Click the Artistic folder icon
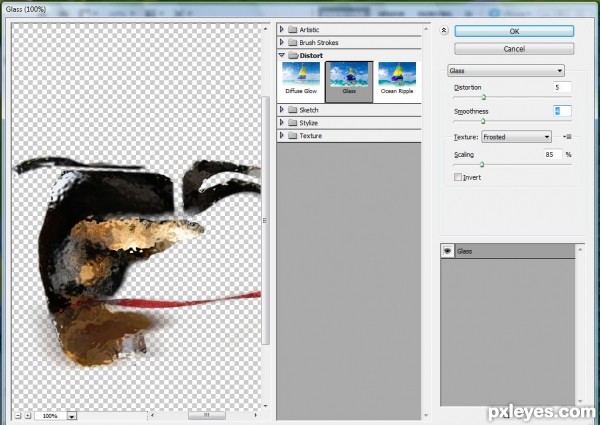600x425 pixels. 293,29
